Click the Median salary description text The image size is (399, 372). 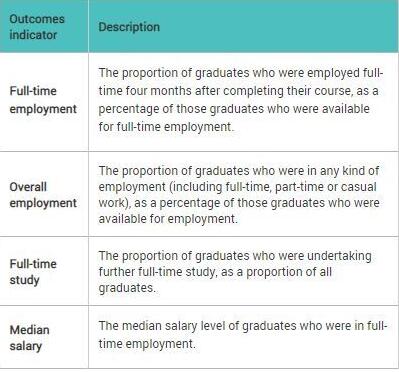pos(243,335)
